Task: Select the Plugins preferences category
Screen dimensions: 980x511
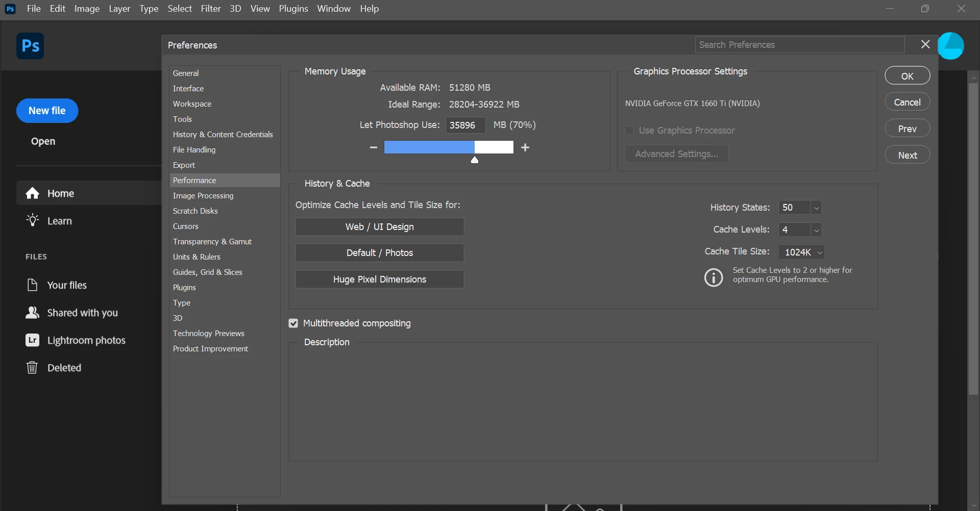Action: 225,288
